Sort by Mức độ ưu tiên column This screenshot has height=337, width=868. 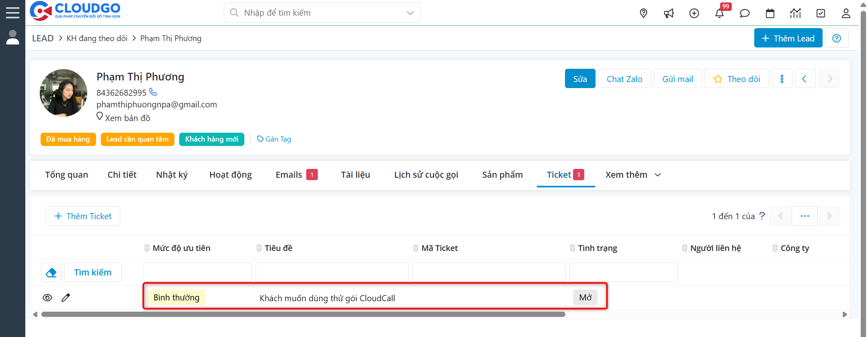coord(181,248)
